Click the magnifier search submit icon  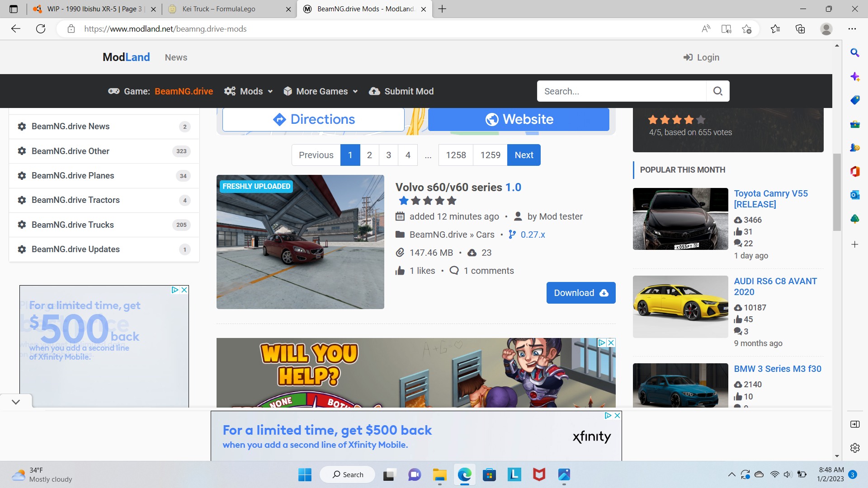coord(718,91)
